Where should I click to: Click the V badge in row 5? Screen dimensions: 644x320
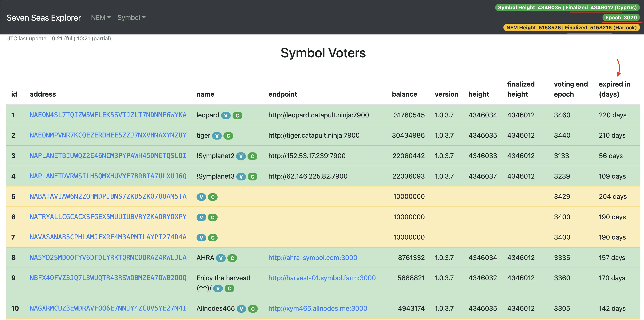pos(201,197)
